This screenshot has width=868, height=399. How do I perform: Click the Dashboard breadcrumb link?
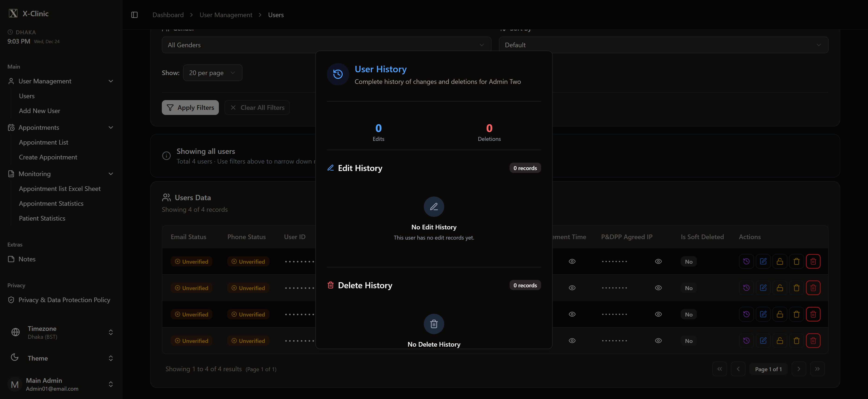[x=168, y=15]
